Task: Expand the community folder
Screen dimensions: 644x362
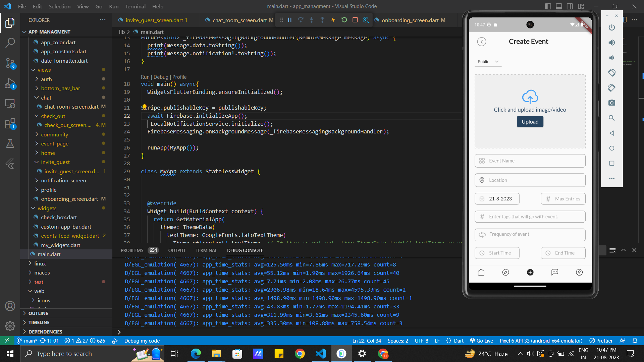Action: pos(55,134)
